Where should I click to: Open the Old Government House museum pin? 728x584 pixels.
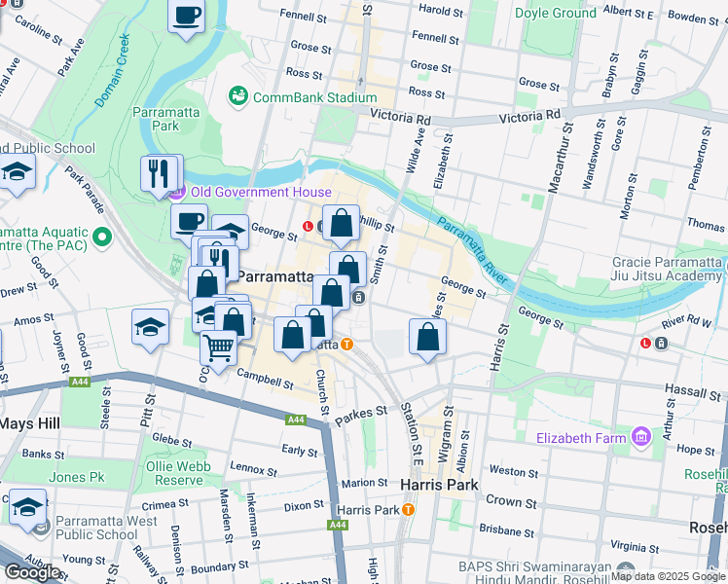pyautogui.click(x=179, y=192)
